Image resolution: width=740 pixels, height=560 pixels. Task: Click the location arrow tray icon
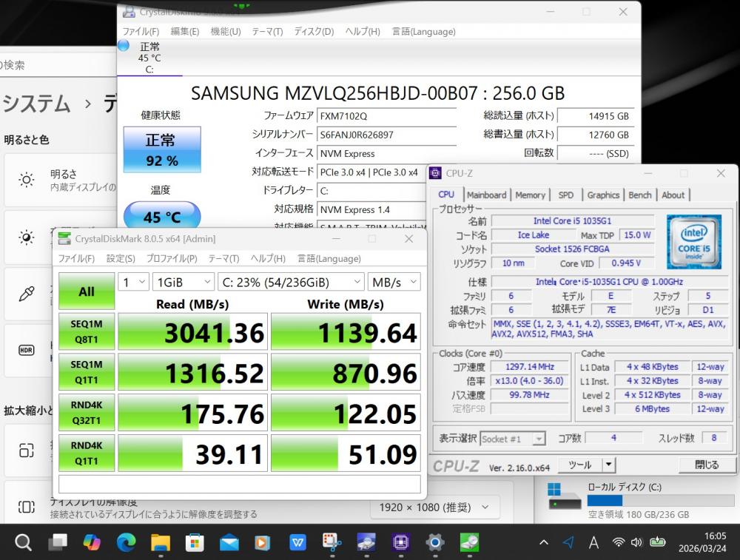point(568,542)
